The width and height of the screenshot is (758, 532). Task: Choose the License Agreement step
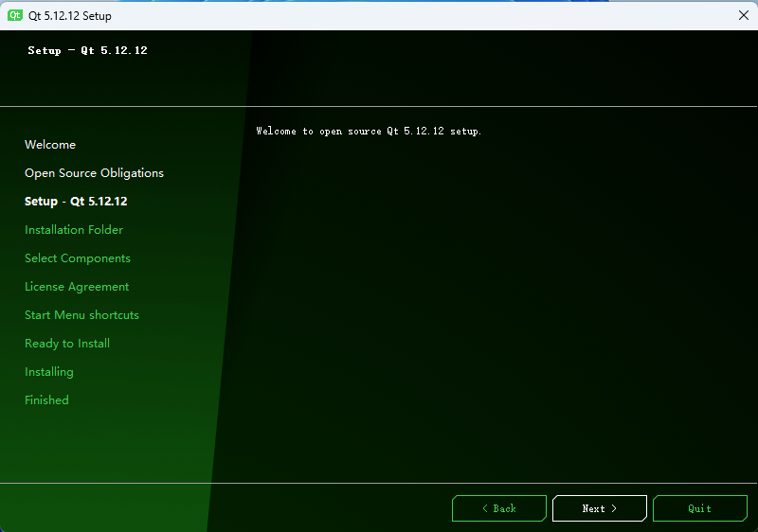77,287
